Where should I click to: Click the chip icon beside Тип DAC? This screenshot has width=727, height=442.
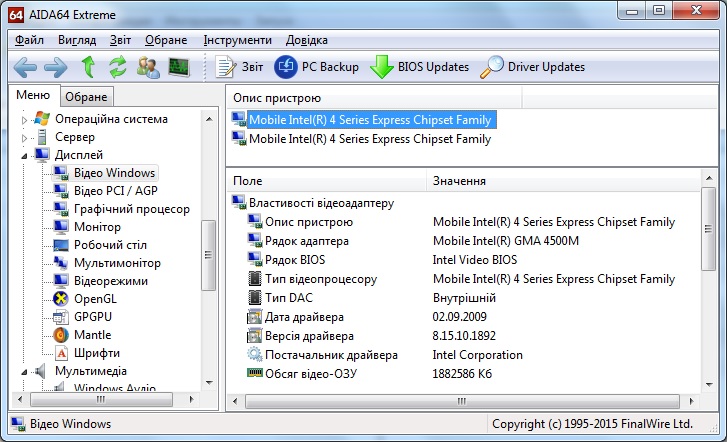click(x=255, y=298)
